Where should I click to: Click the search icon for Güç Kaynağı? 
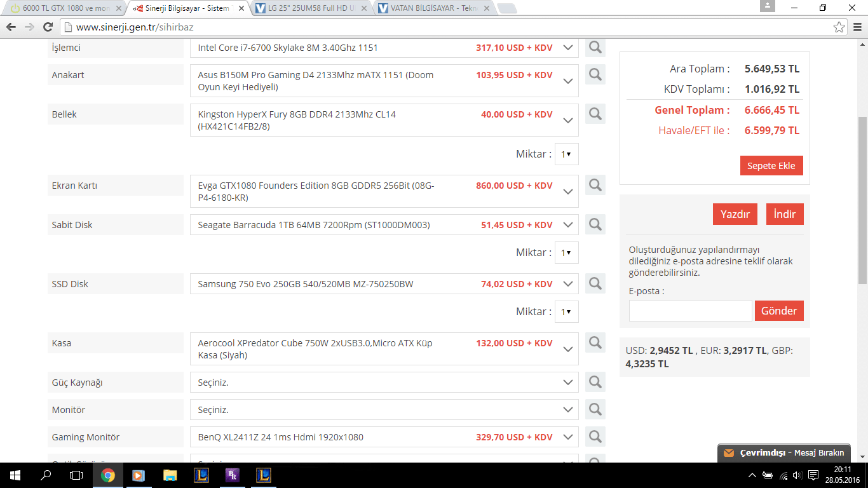[x=595, y=382]
